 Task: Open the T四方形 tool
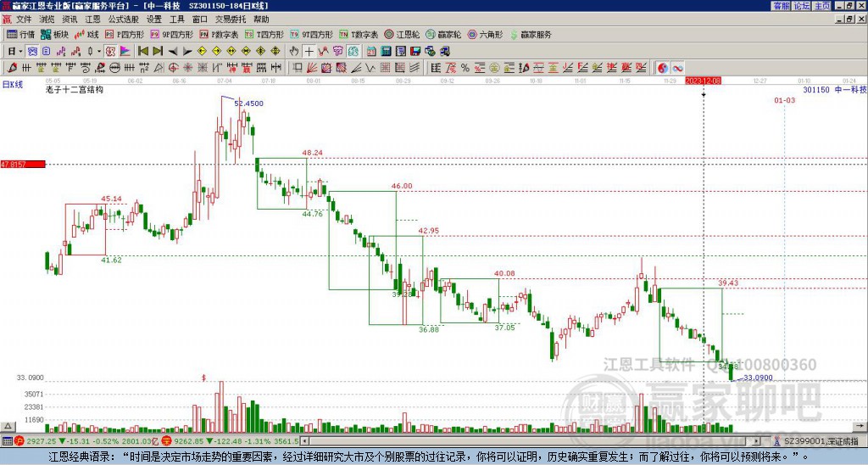pyautogui.click(x=264, y=34)
